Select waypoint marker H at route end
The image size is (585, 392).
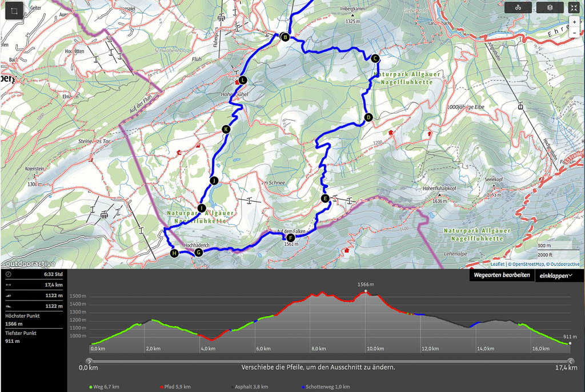coord(174,253)
